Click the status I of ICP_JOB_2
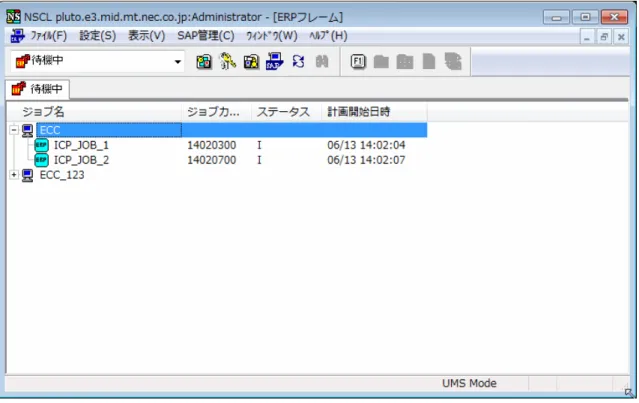The width and height of the screenshot is (639, 403). pos(259,160)
